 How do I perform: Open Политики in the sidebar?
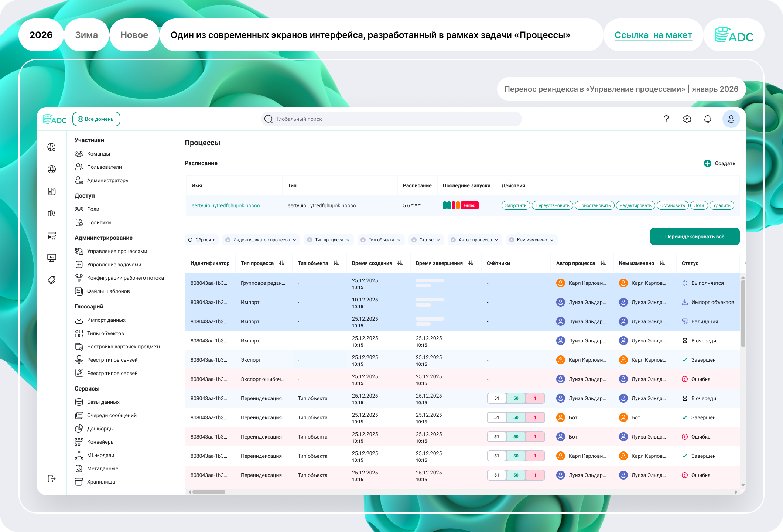(x=99, y=222)
